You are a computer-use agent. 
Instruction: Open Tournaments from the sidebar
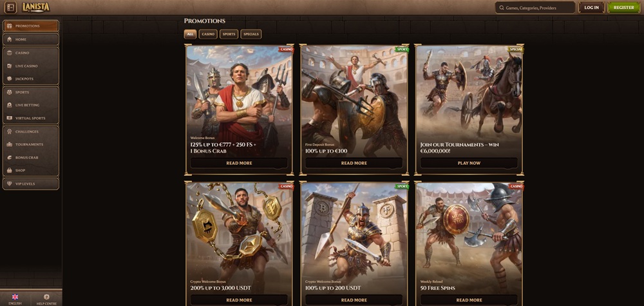[30, 144]
